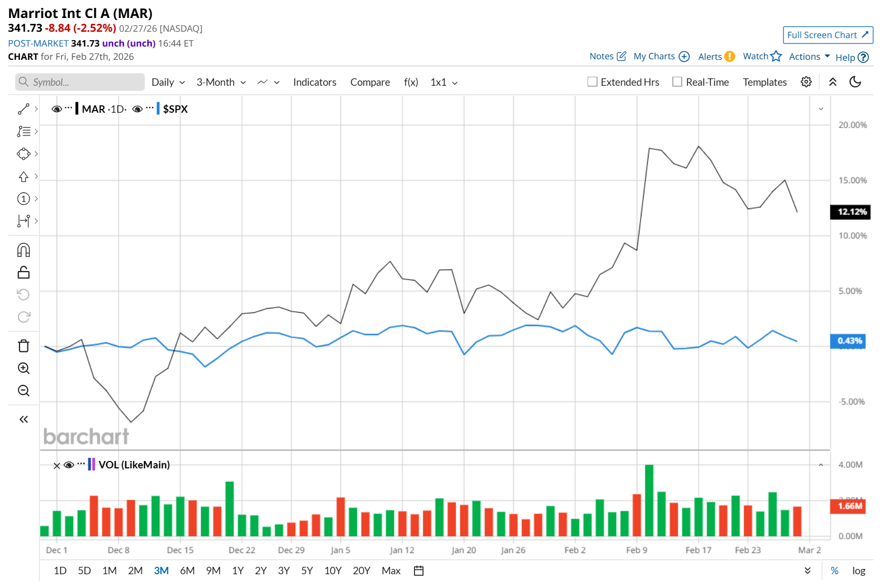Screen dimensions: 893x588
Task: Delete drawings with the trash icon
Action: point(23,346)
